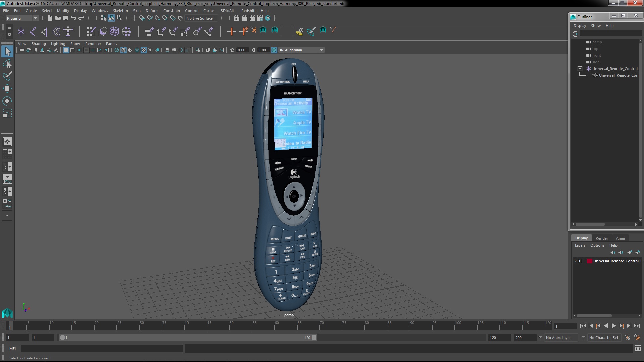Viewport: 644px width, 362px height.
Task: Activate the Rotate tool in toolbox
Action: coord(7,101)
